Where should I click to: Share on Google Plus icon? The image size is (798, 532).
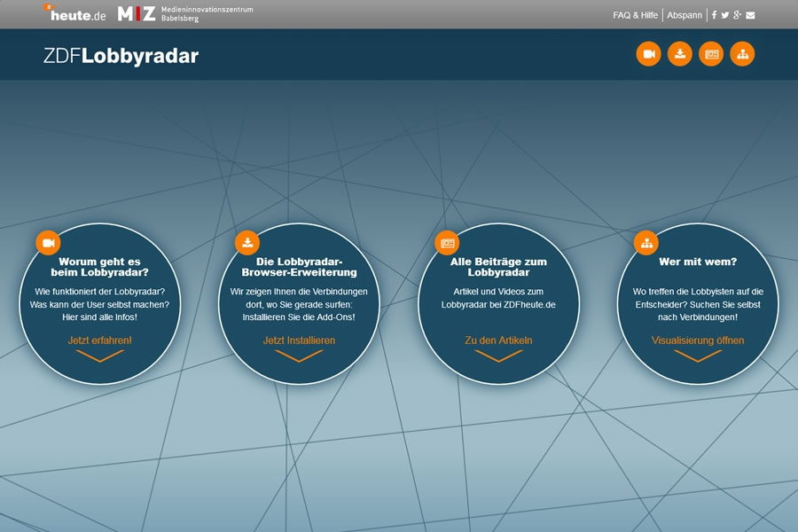click(x=737, y=15)
